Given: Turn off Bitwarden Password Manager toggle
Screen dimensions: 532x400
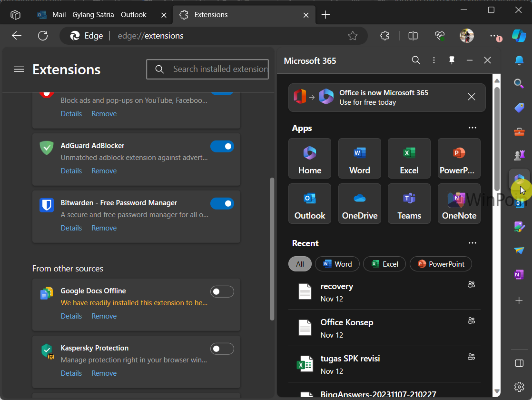Looking at the screenshot, I should tap(222, 203).
